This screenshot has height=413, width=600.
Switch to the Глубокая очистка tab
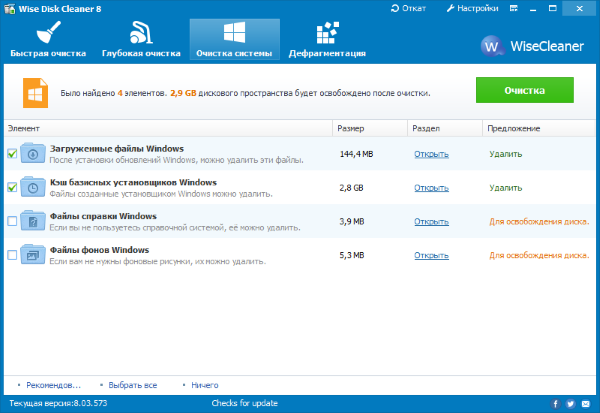tap(141, 39)
